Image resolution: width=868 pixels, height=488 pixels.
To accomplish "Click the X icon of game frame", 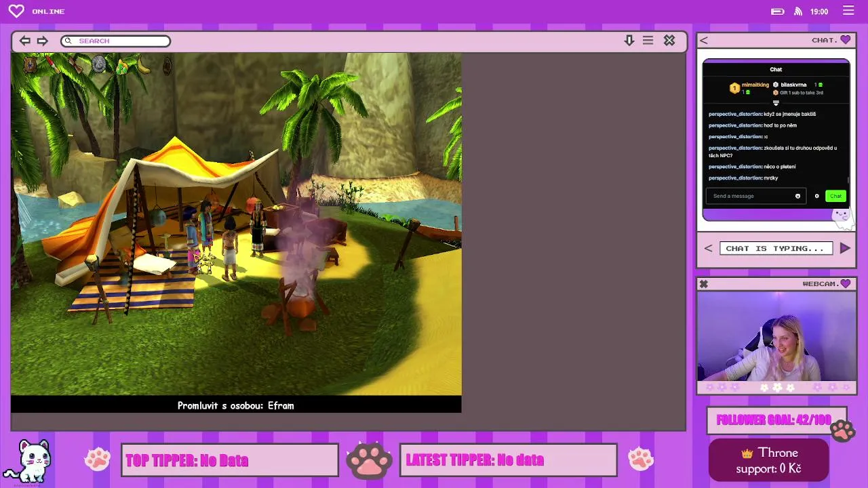I will tap(669, 41).
